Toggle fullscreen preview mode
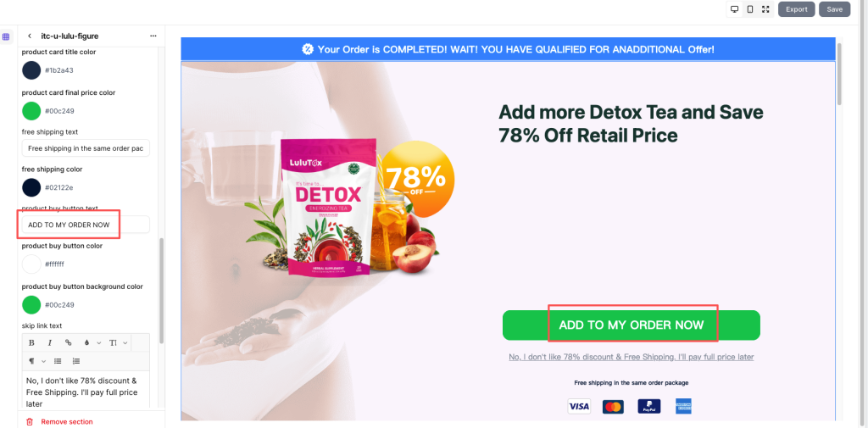Viewport: 868px width, 428px height. coord(765,9)
